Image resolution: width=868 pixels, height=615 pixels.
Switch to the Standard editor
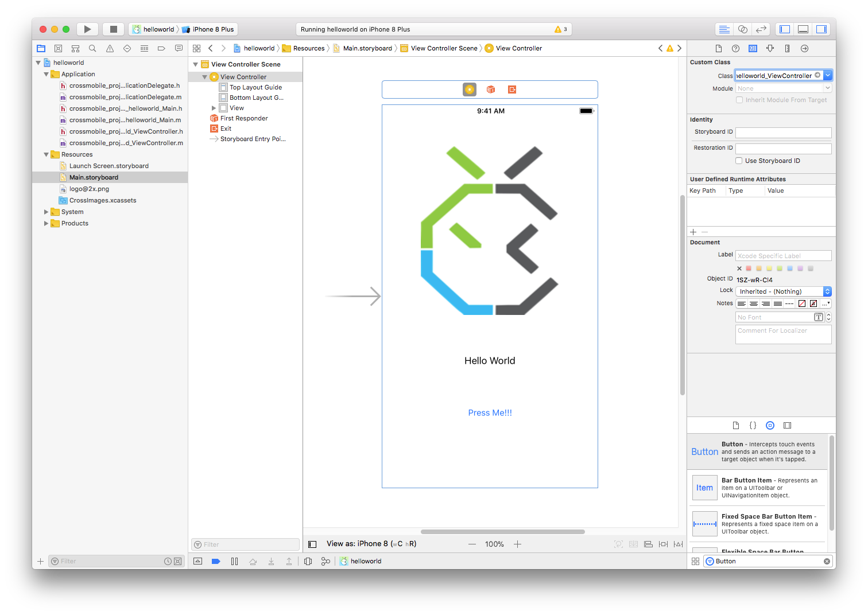[724, 29]
